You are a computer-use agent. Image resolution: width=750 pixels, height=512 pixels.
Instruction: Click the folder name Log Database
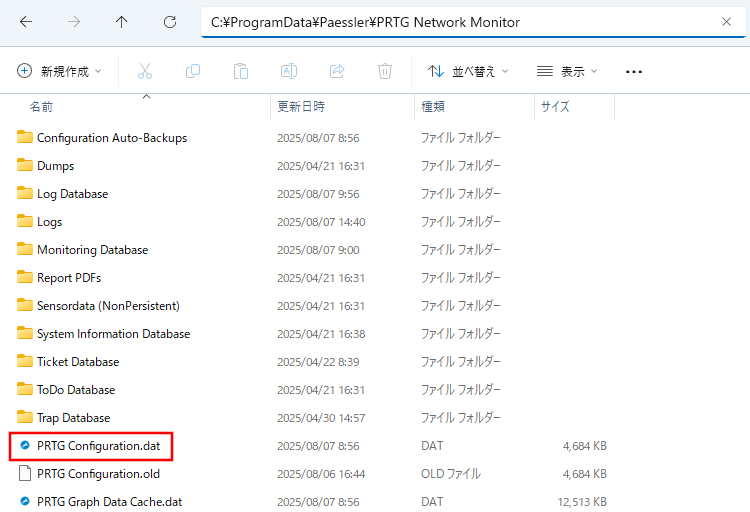(73, 194)
